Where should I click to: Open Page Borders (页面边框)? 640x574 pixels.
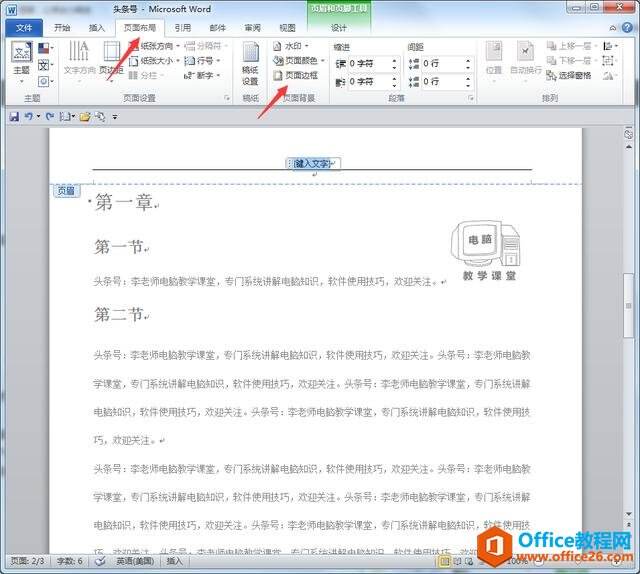click(x=296, y=76)
